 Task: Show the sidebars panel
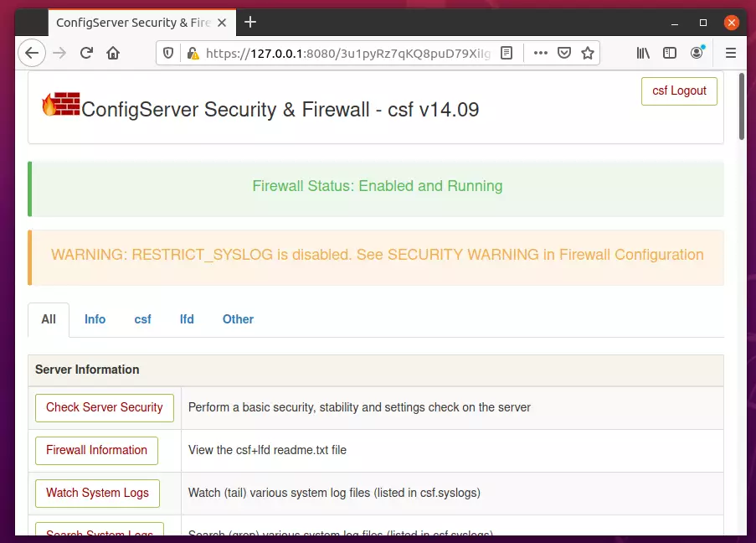pyautogui.click(x=670, y=53)
